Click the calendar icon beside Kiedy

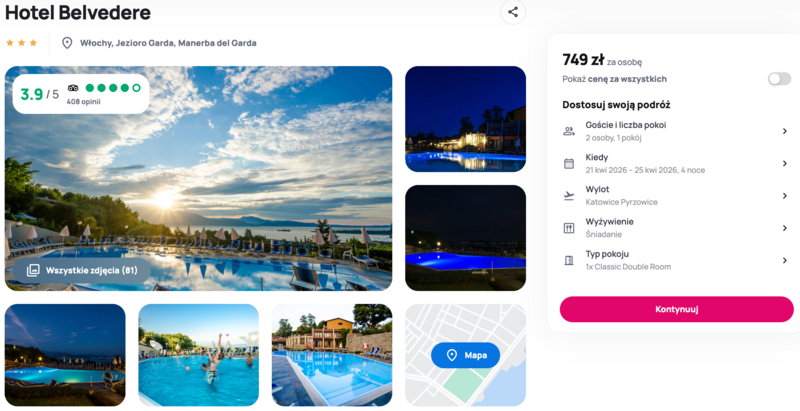pyautogui.click(x=569, y=164)
